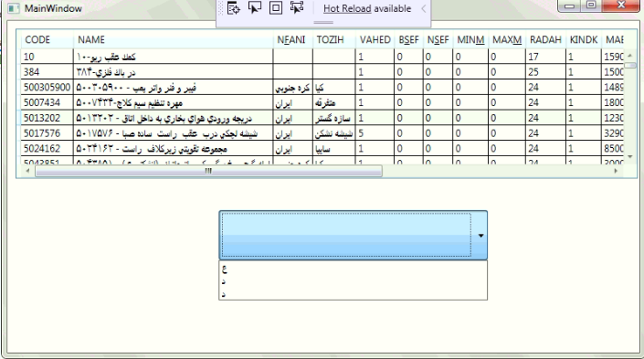Screen dimensions: 644x359
Task: Click the grid scroll right arrow
Action: coord(616,171)
